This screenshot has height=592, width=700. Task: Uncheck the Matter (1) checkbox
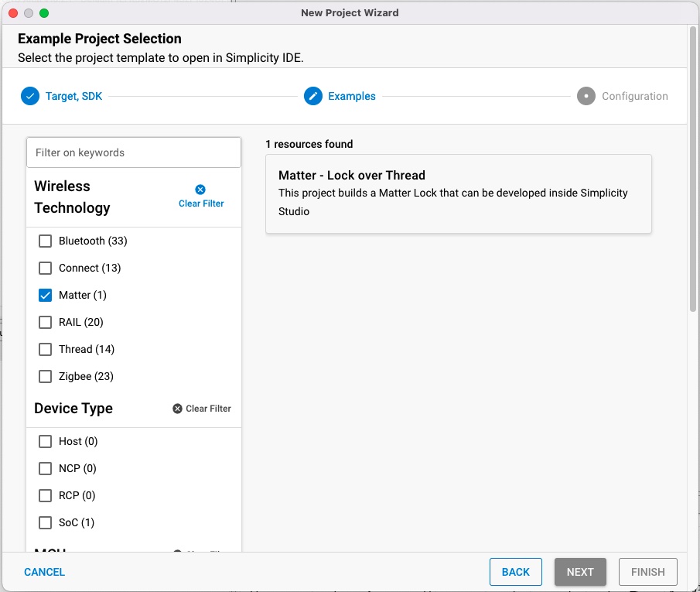tap(45, 295)
